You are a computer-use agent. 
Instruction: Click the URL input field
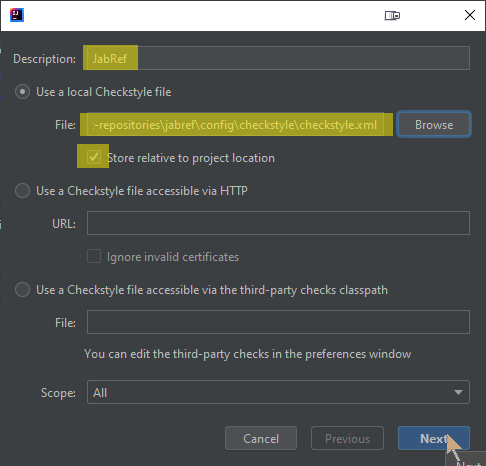pyautogui.click(x=278, y=223)
